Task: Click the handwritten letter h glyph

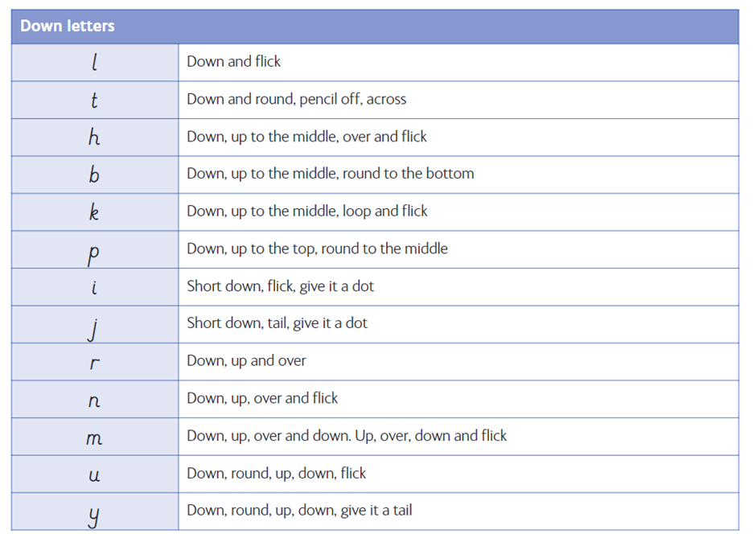Action: 94,137
